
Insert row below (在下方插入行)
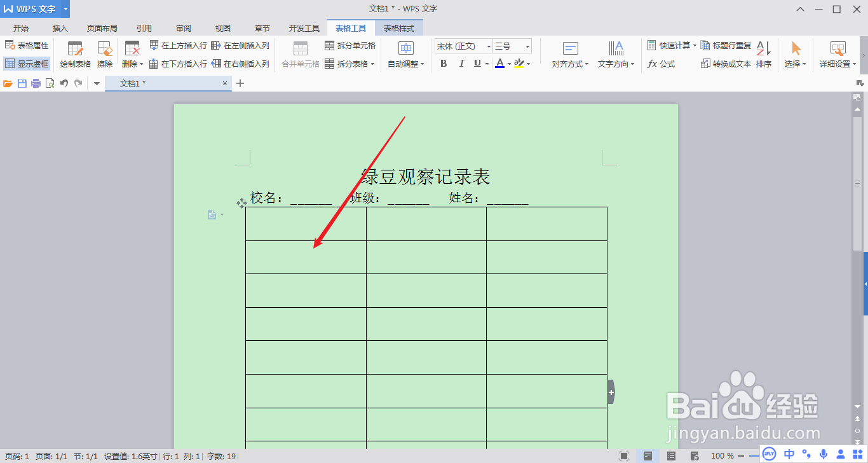(x=179, y=64)
